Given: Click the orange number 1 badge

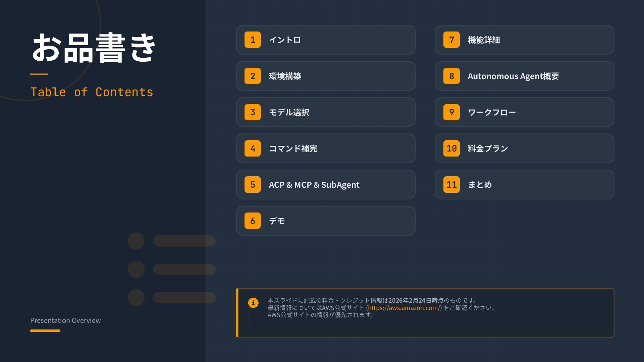Looking at the screenshot, I should [x=253, y=40].
